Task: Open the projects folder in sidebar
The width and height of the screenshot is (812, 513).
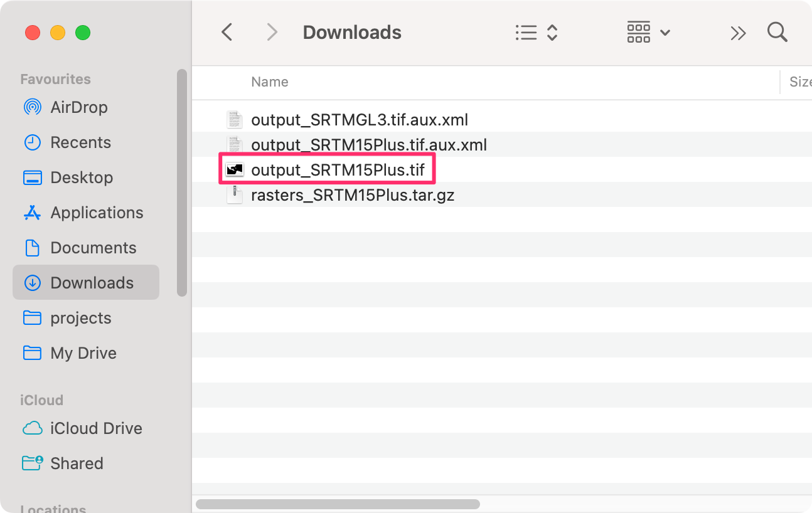Action: [x=80, y=318]
